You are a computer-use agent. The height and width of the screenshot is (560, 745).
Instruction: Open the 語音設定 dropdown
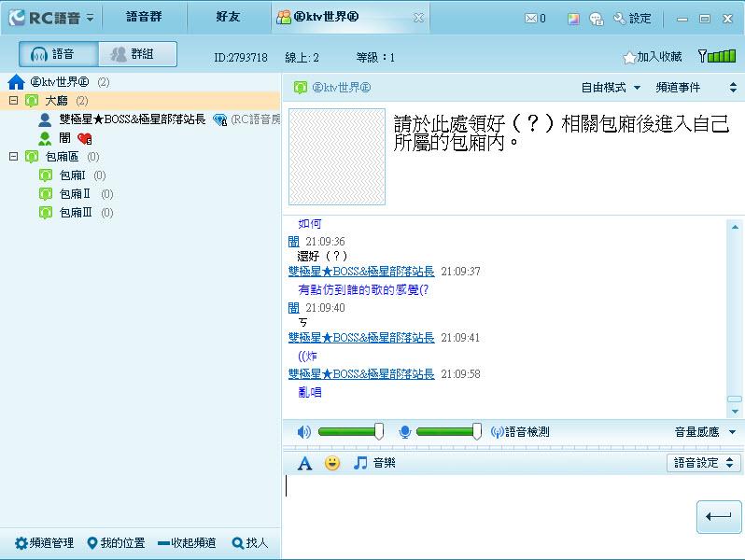point(704,463)
